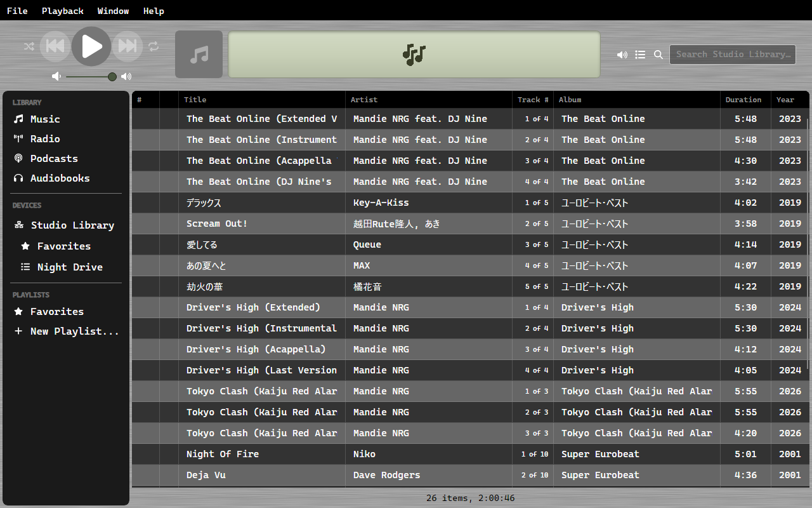Adjust the volume slider knob
Image resolution: width=812 pixels, height=508 pixels.
[112, 77]
